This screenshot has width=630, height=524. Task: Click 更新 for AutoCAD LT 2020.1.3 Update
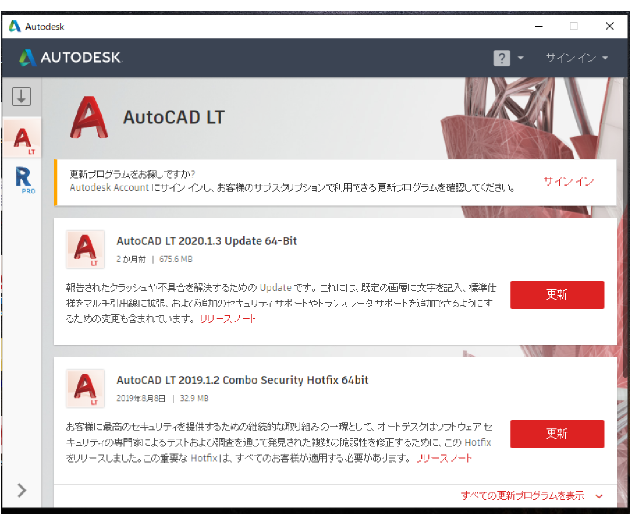click(x=557, y=295)
